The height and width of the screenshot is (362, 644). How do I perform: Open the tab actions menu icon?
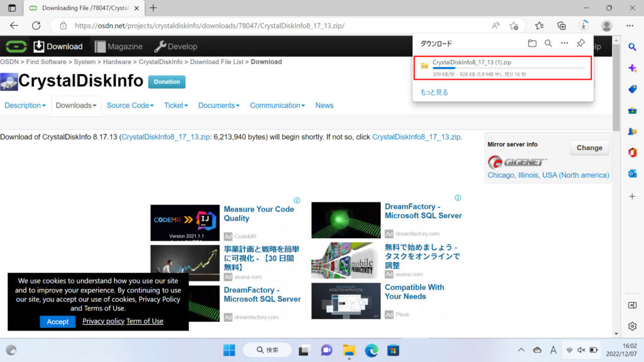coord(12,8)
